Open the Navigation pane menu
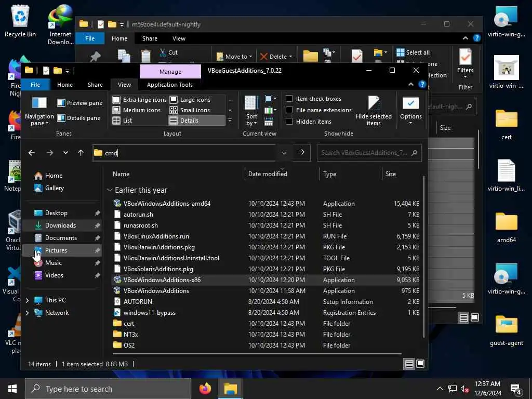This screenshot has height=399, width=532. click(x=39, y=112)
